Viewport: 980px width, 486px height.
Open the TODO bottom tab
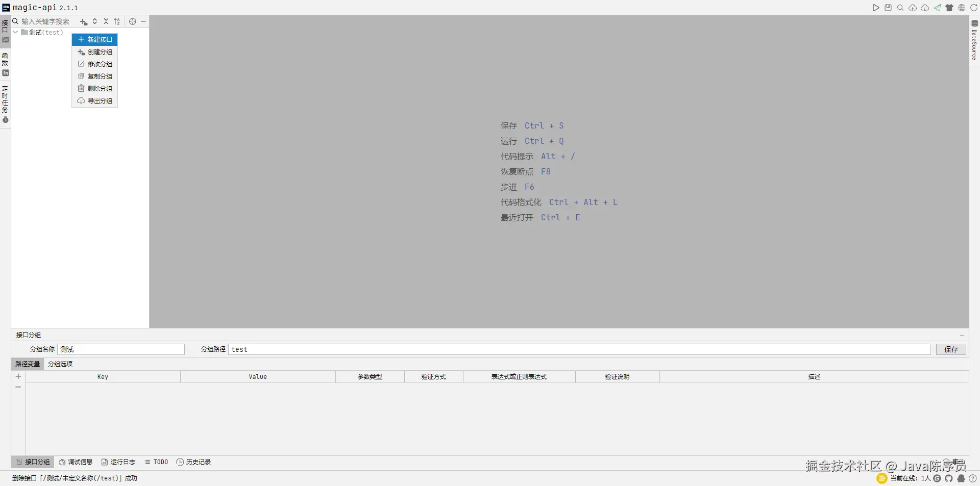coord(156,462)
